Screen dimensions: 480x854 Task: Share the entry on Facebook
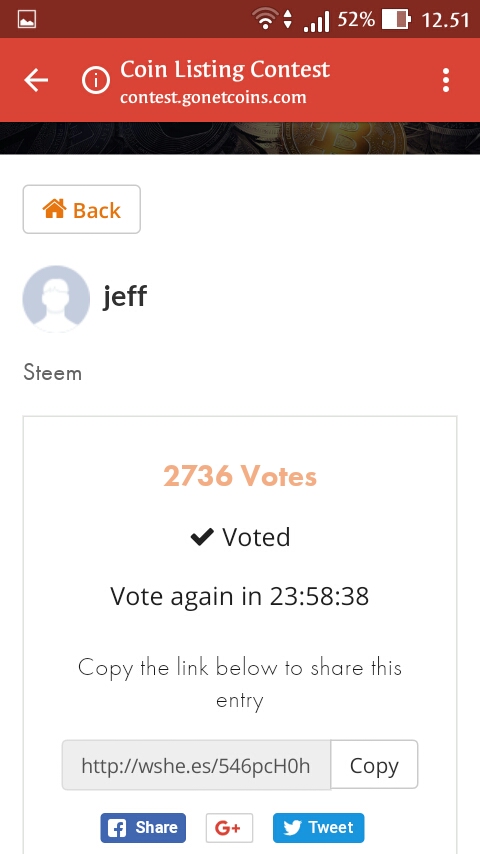pos(143,828)
